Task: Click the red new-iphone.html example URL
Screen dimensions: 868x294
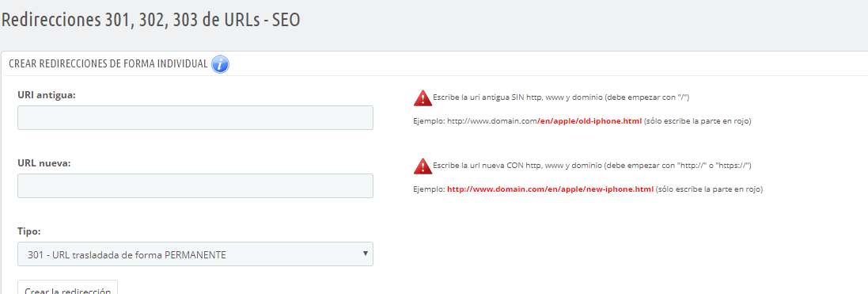Action: pos(550,189)
